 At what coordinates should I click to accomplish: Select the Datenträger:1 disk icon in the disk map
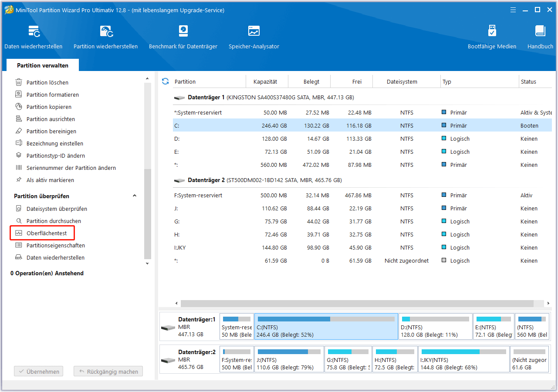(168, 328)
